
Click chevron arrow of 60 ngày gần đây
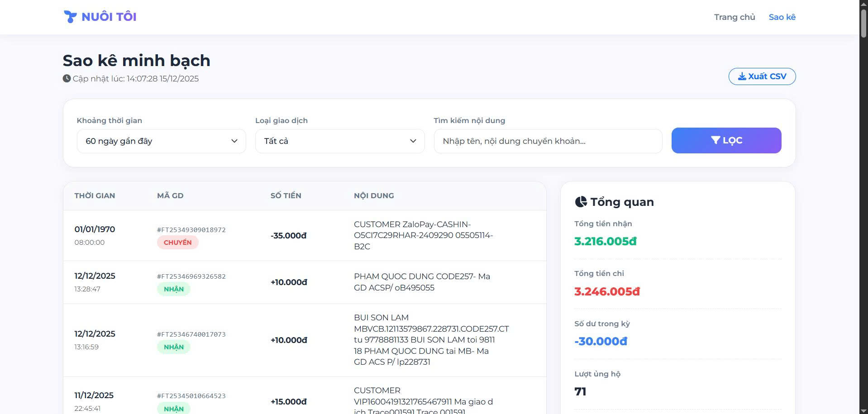pyautogui.click(x=234, y=141)
